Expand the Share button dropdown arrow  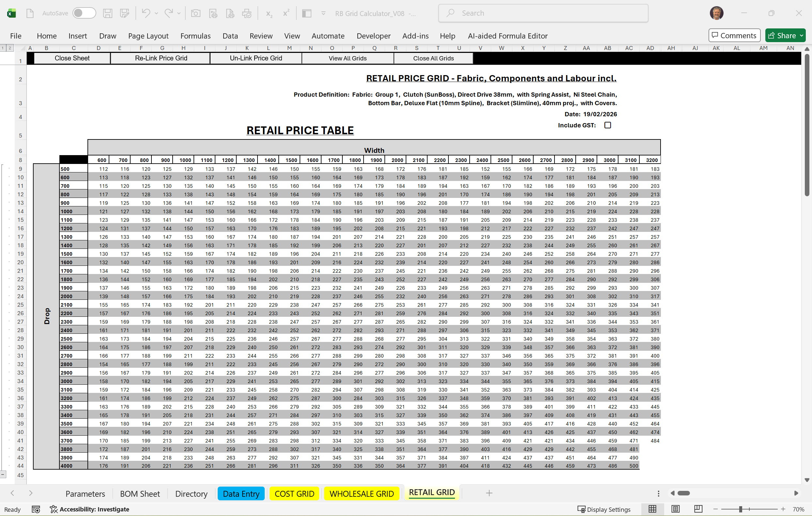(802, 36)
